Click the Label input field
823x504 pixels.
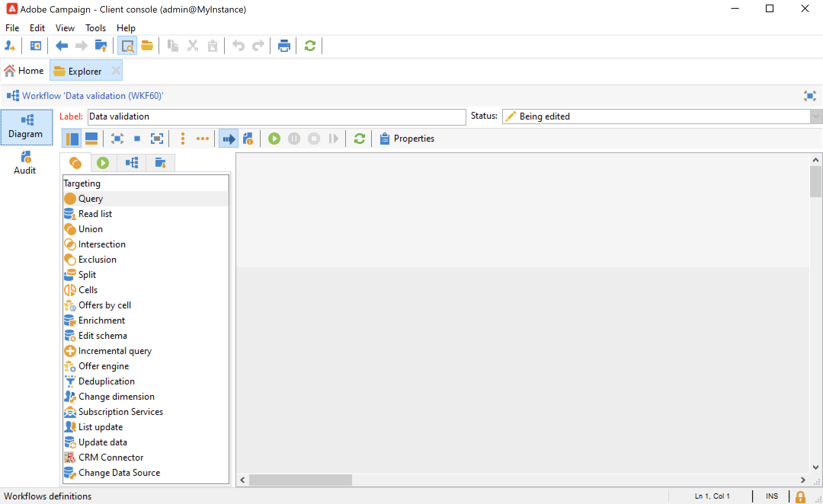point(276,116)
